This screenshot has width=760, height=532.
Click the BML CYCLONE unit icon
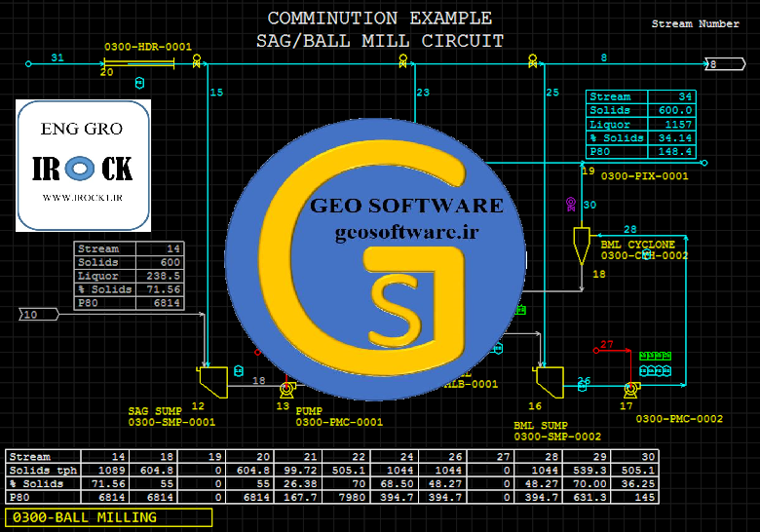581,246
